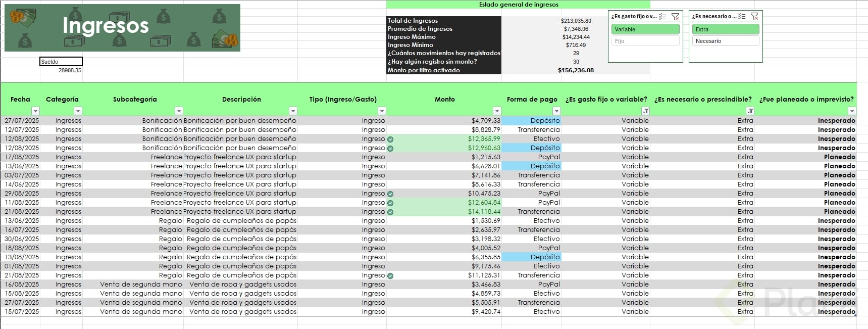Open the Monto column filter dropdown
The image size is (868, 329).
tap(497, 111)
